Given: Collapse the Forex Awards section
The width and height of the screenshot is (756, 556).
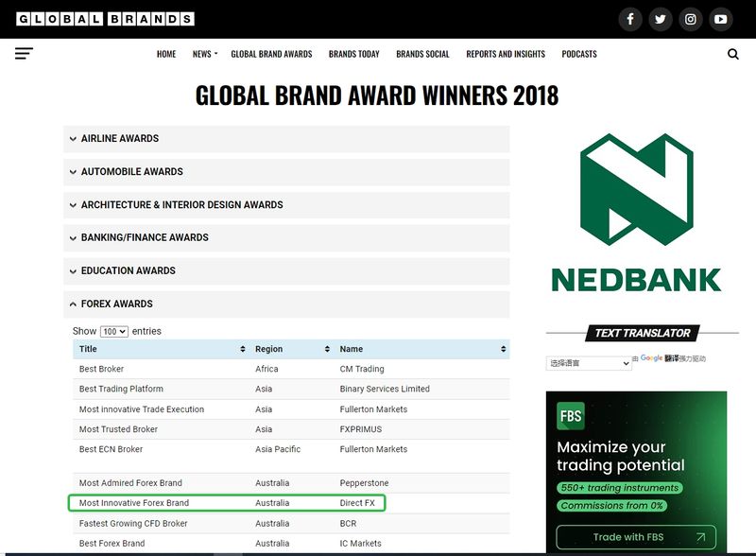Looking at the screenshot, I should click(286, 304).
